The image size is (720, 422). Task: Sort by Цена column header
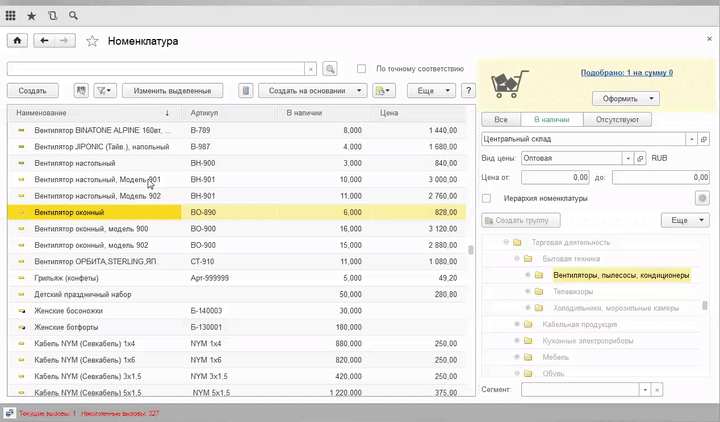coord(418,113)
